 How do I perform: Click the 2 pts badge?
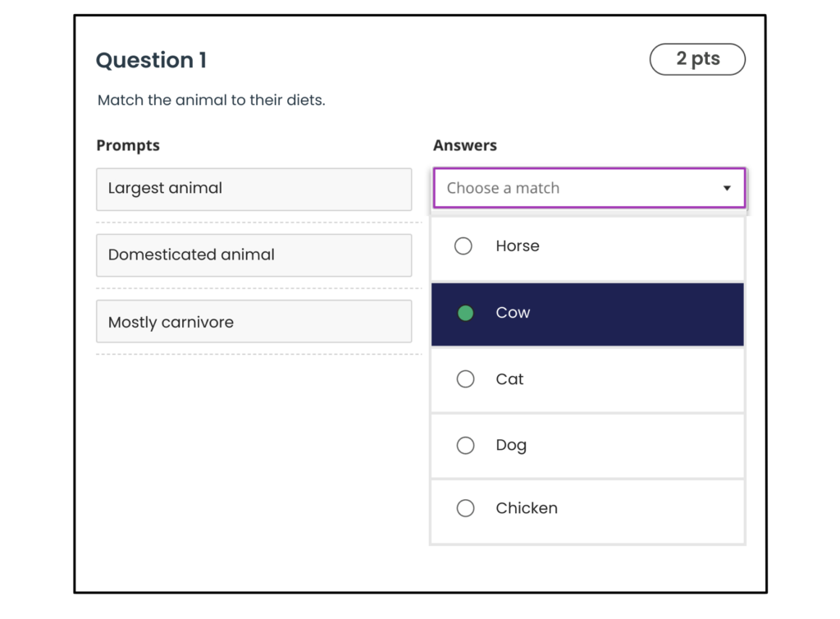[697, 59]
